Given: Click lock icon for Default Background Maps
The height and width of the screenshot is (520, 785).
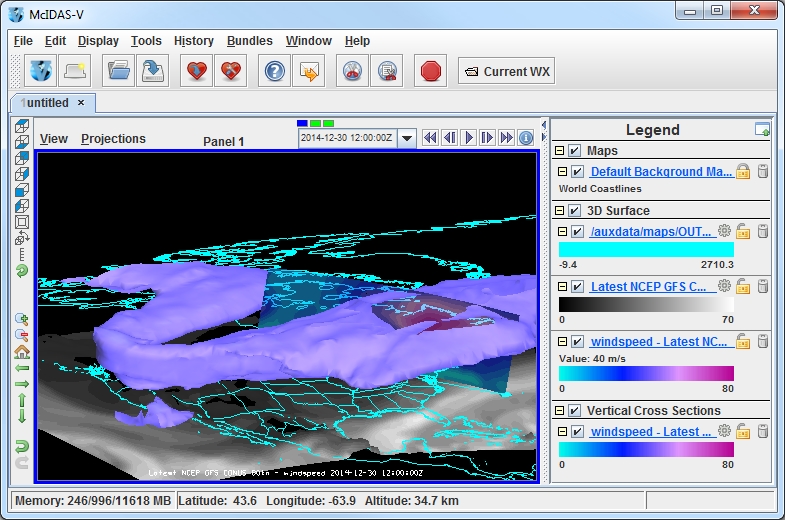Looking at the screenshot, I should (743, 171).
